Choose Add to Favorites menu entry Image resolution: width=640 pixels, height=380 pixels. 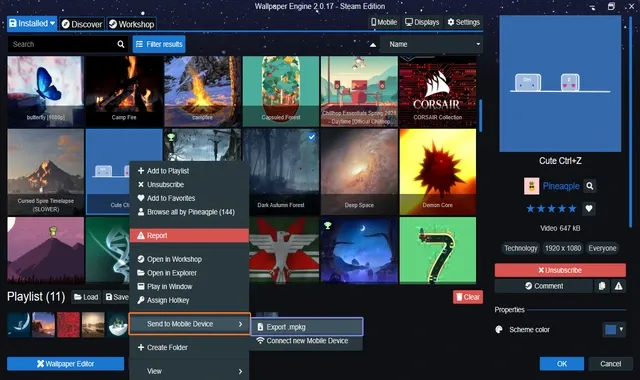tap(189, 198)
